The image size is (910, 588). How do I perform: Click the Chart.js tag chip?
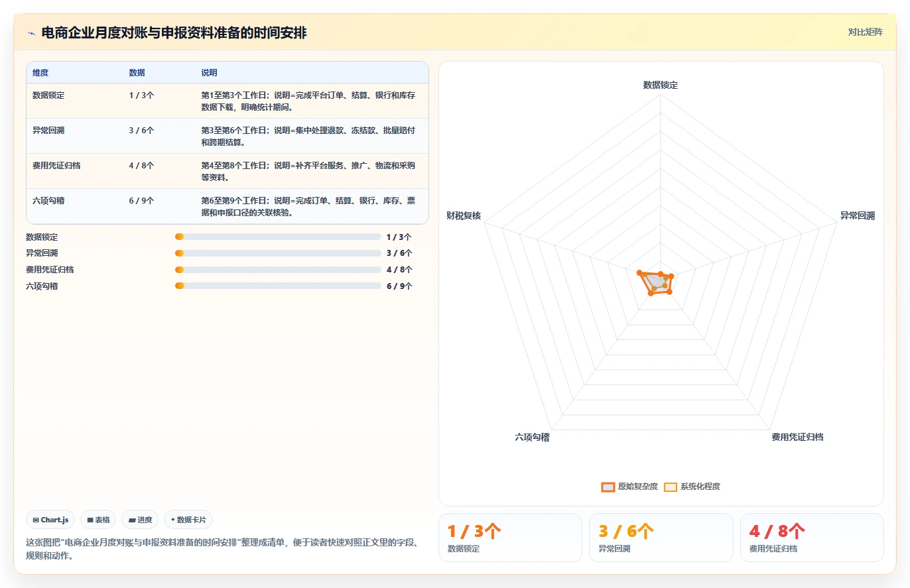[x=50, y=520]
